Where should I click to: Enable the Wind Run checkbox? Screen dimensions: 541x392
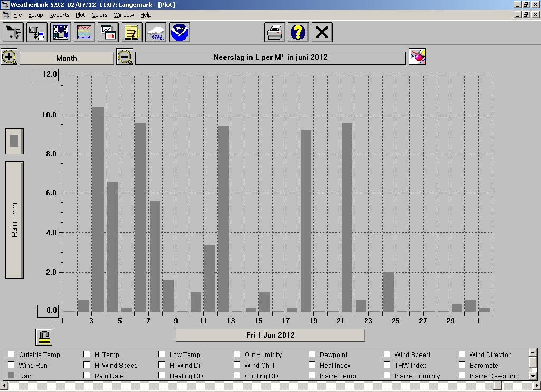coord(12,365)
